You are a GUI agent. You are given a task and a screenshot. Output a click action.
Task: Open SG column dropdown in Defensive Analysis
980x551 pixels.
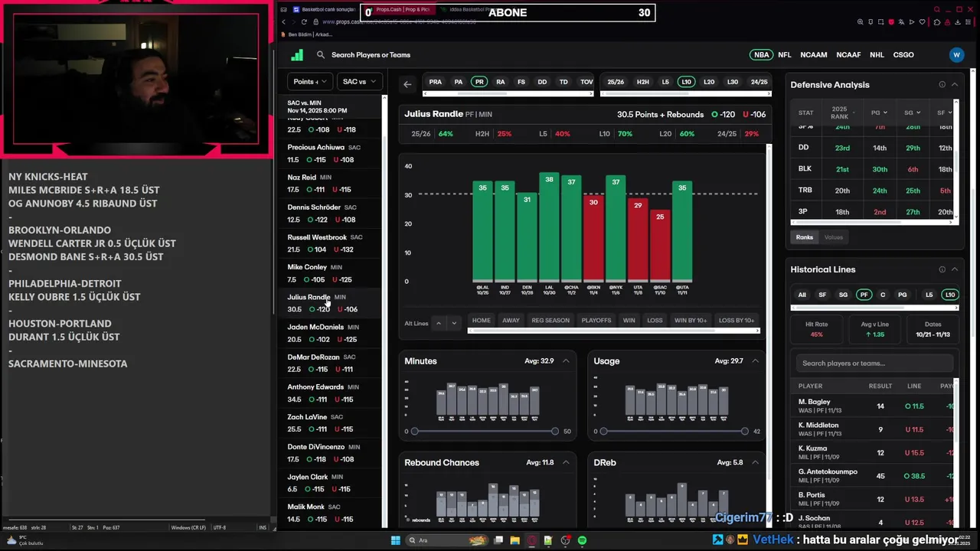[912, 112]
